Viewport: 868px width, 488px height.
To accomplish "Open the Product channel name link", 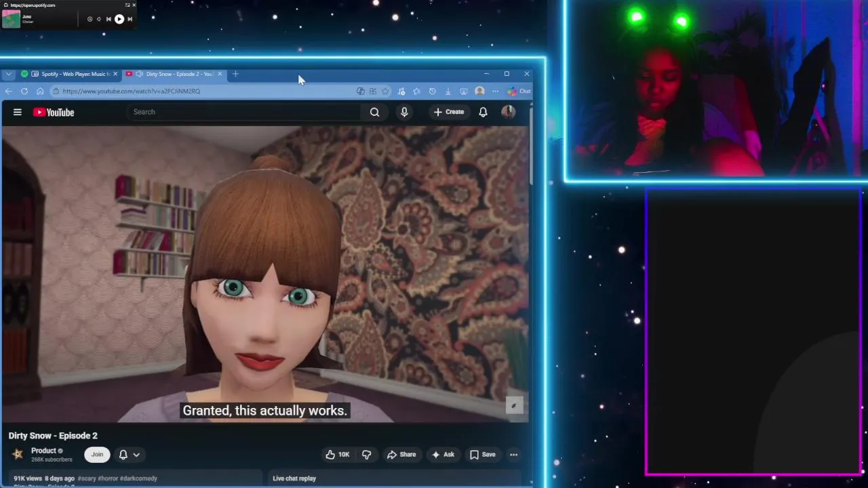I will click(43, 451).
